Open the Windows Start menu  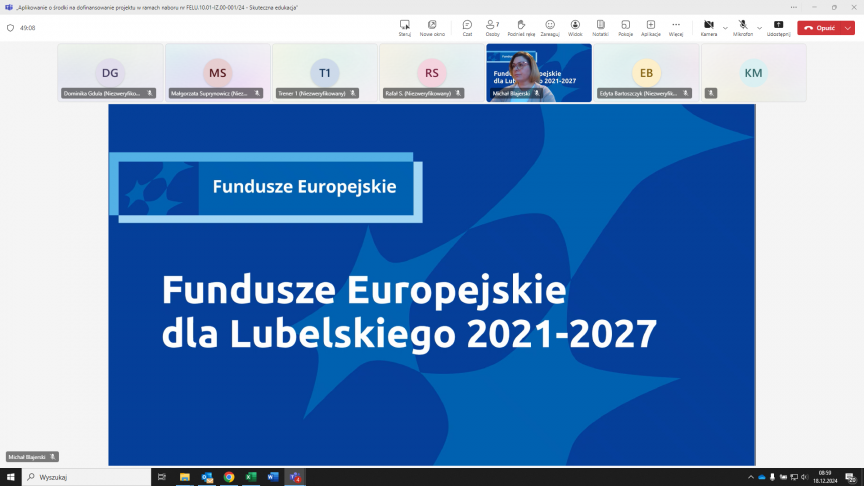pos(10,477)
